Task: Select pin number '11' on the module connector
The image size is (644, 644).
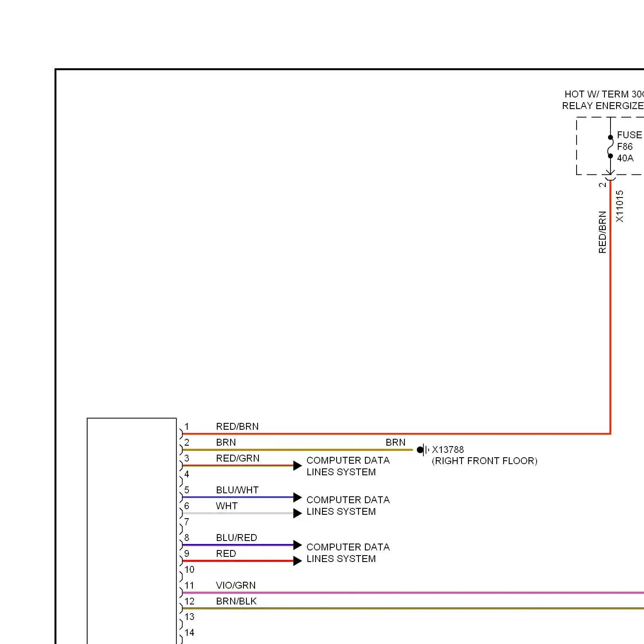Action: (189, 585)
